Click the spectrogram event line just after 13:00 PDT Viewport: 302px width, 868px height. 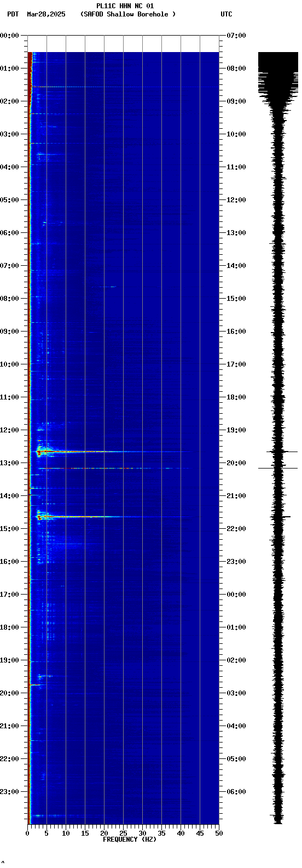coord(115,469)
